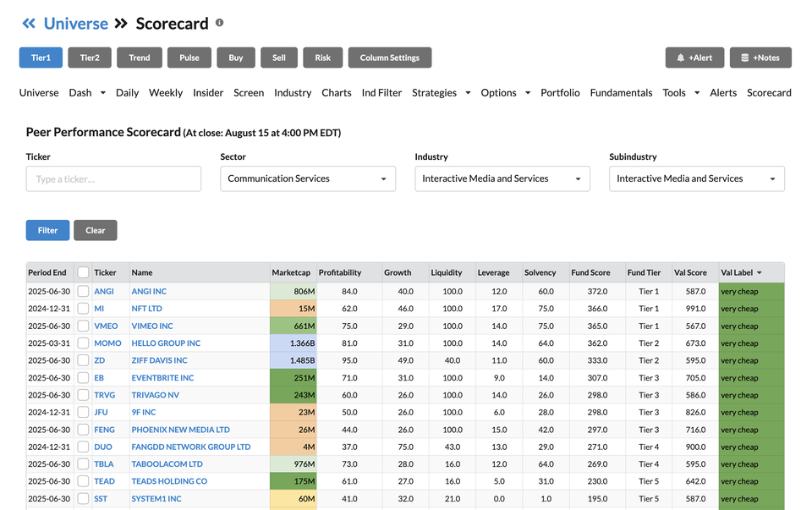Viewport: 812px width, 510px height.
Task: Open the Ind Filter nav item
Action: tap(381, 93)
